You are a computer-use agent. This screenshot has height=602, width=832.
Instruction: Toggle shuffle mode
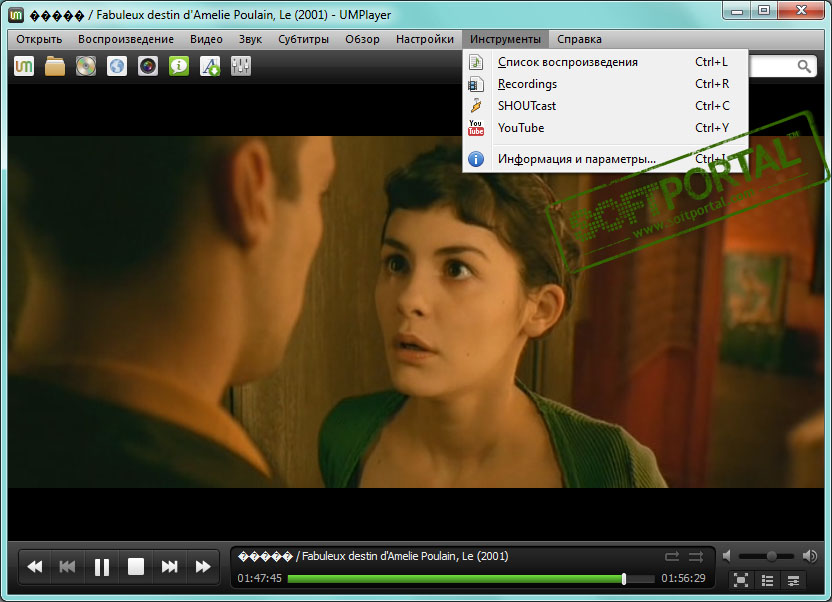pos(696,556)
